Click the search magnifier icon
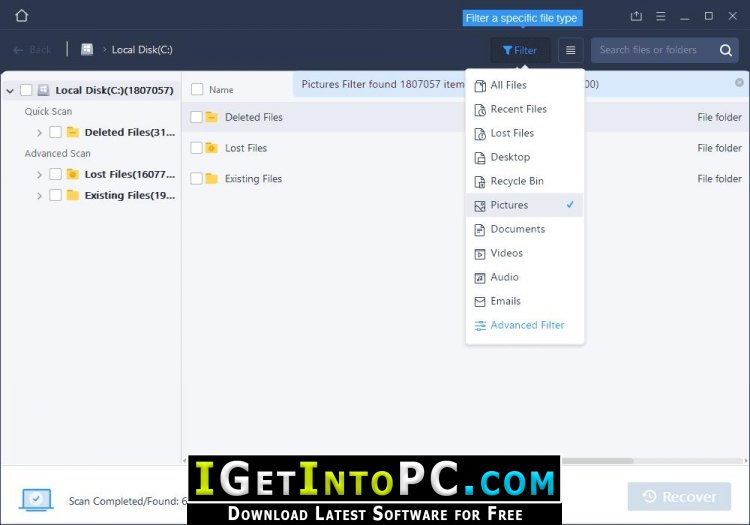750x525 pixels. 725,50
